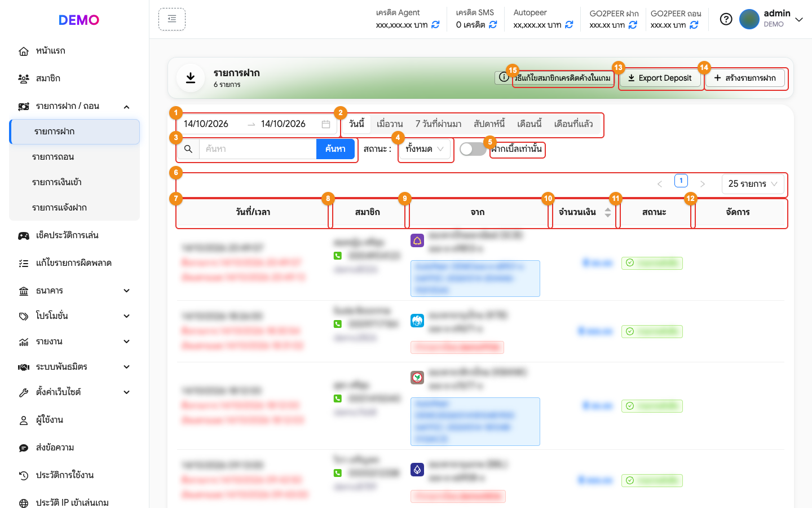Refresh GO2PEER ฝาก balance icon

633,25
